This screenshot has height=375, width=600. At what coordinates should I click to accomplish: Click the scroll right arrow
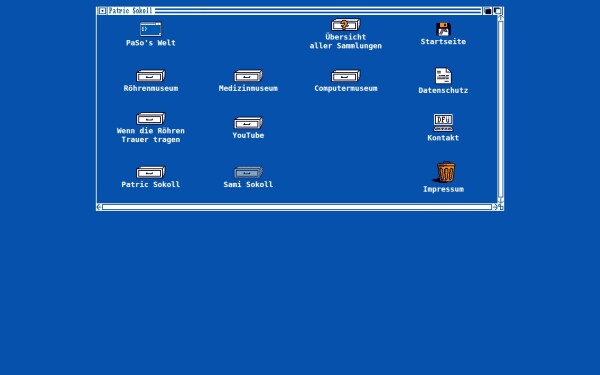pos(494,207)
